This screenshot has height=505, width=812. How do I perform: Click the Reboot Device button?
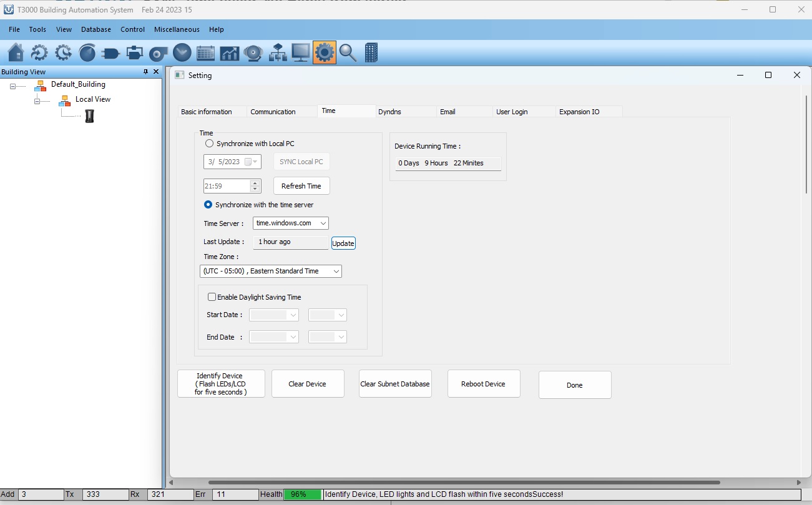[484, 383]
